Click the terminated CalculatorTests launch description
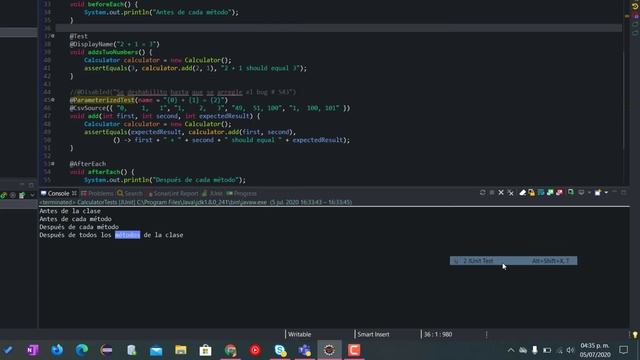 (196, 202)
